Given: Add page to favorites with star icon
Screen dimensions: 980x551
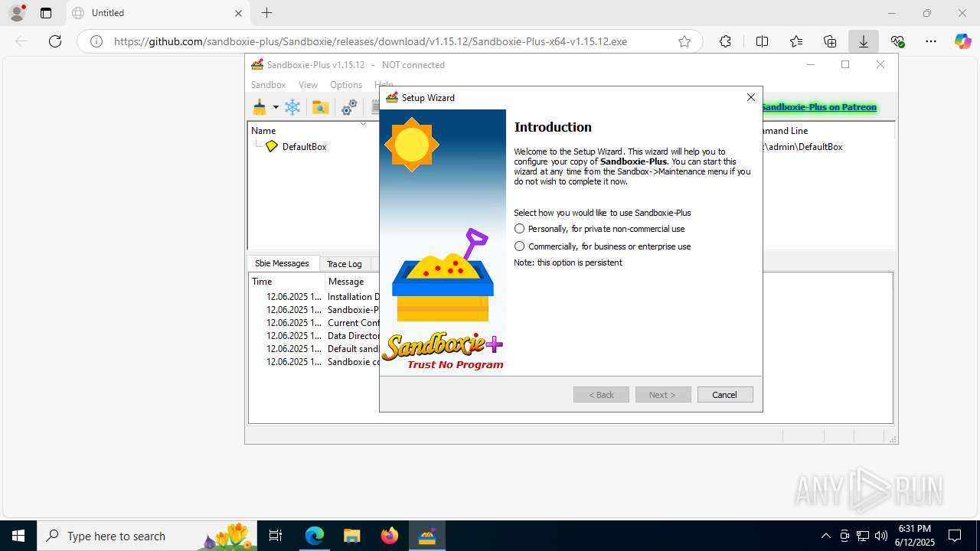Looking at the screenshot, I should (x=684, y=41).
